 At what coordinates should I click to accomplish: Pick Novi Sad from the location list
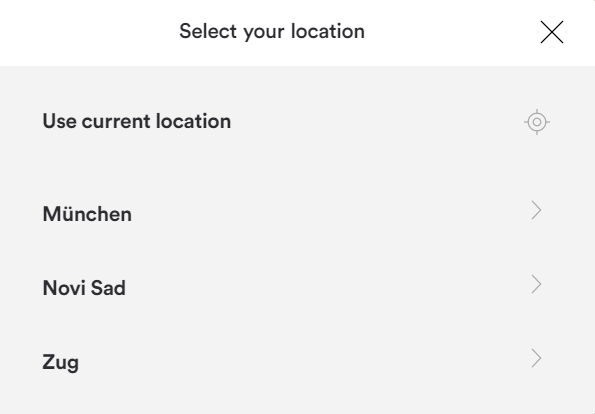click(298, 287)
